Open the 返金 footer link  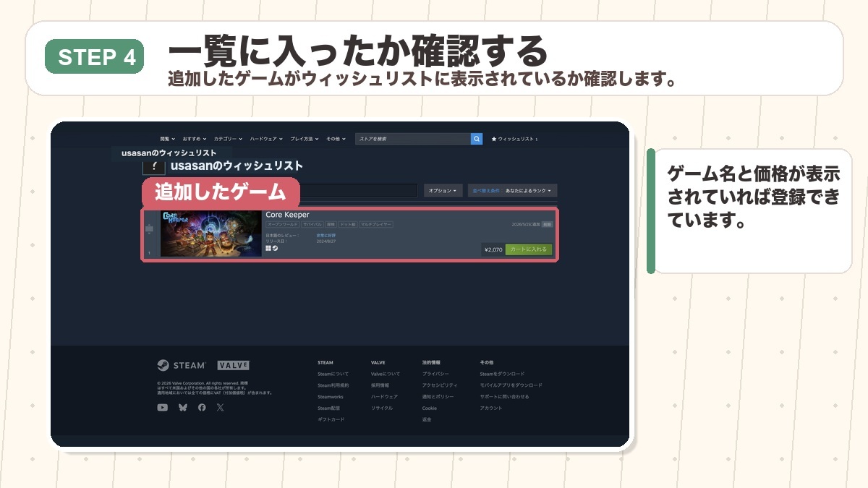(427, 420)
